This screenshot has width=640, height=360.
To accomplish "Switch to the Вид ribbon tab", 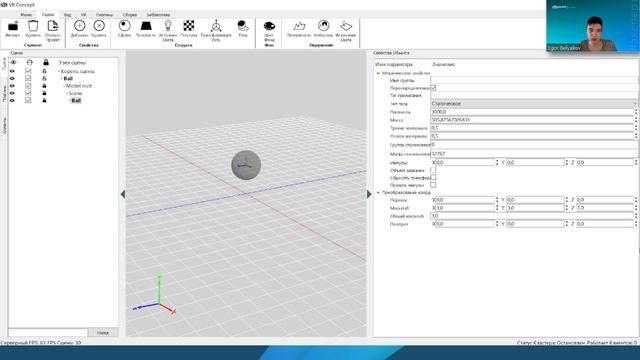I will (67, 15).
